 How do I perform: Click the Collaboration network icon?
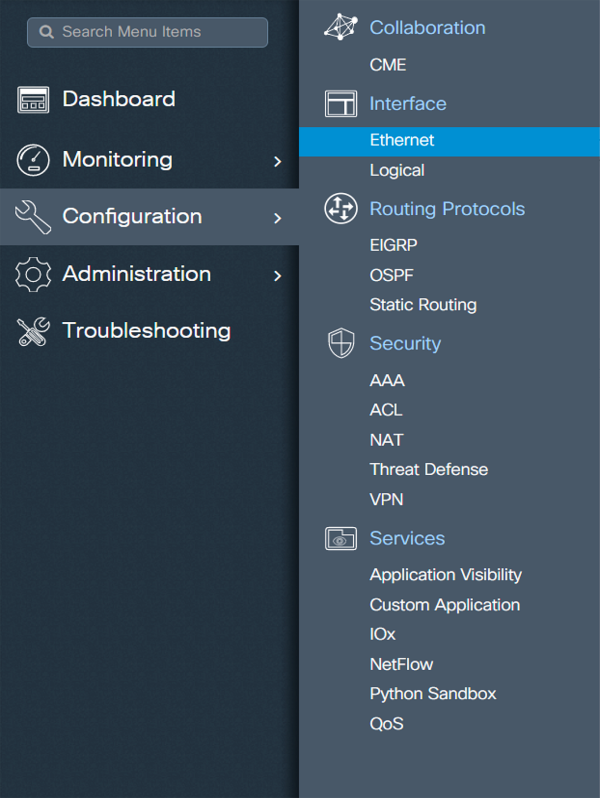pos(341,28)
